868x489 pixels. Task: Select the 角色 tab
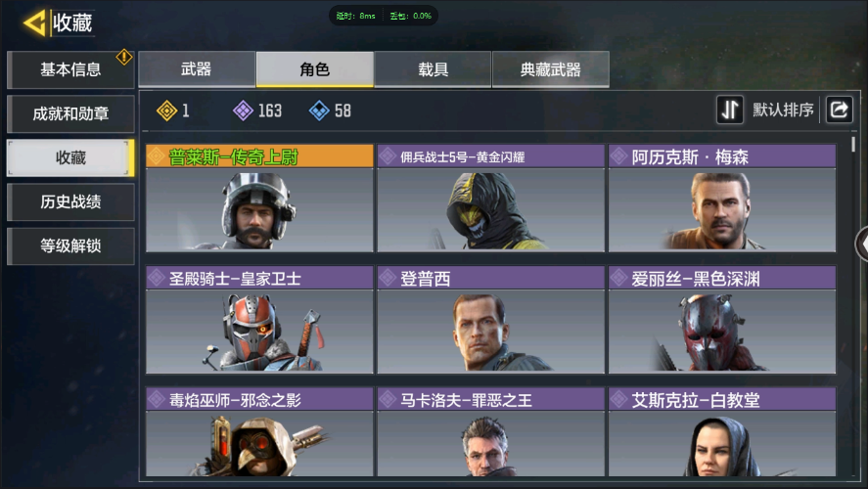[314, 69]
